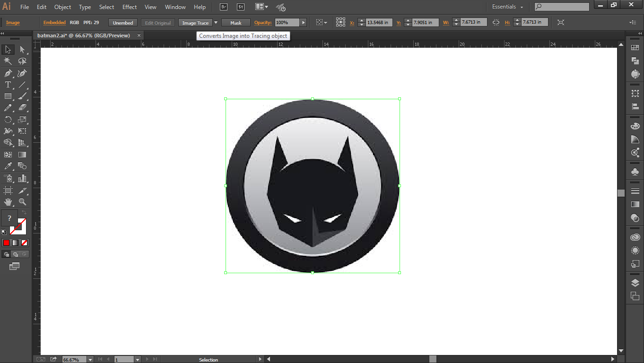Select the Paintbrush tool
The width and height of the screenshot is (644, 363).
(22, 96)
